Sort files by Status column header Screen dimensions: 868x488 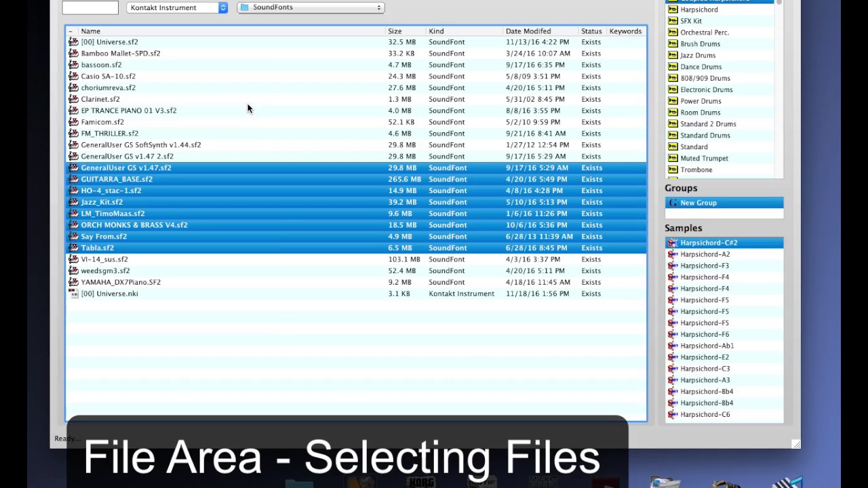pos(591,31)
